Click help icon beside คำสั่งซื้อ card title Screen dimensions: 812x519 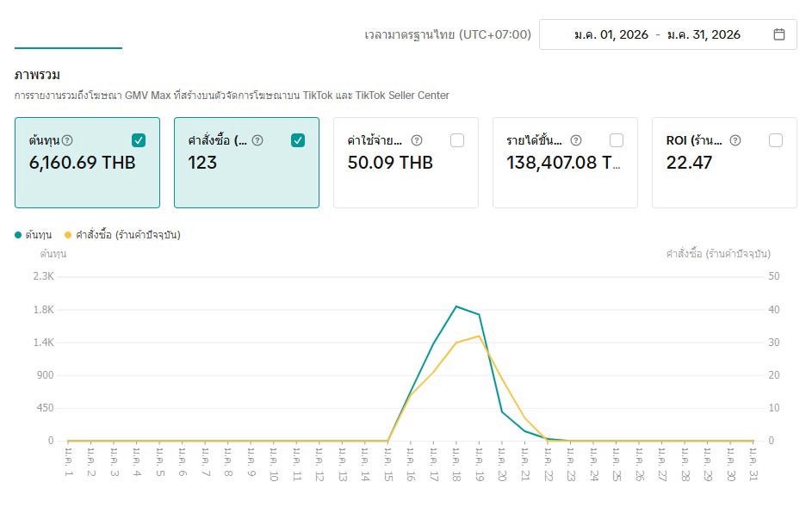coord(257,140)
